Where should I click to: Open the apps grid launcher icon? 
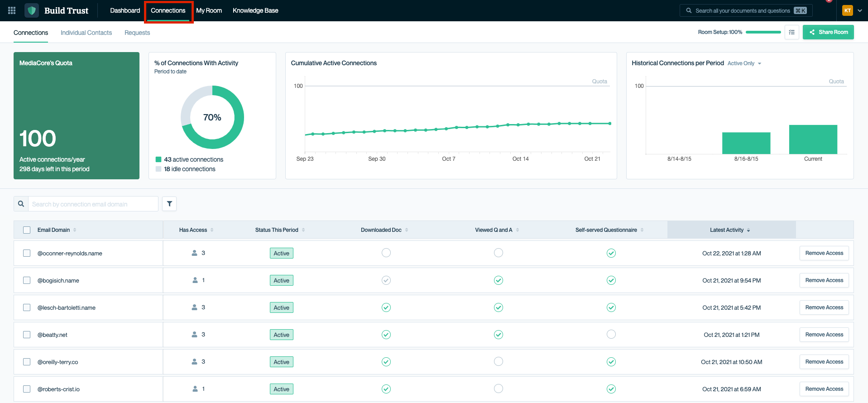12,10
